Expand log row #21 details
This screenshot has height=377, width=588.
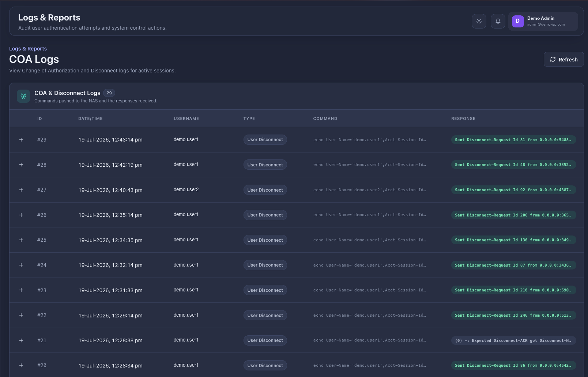21,340
